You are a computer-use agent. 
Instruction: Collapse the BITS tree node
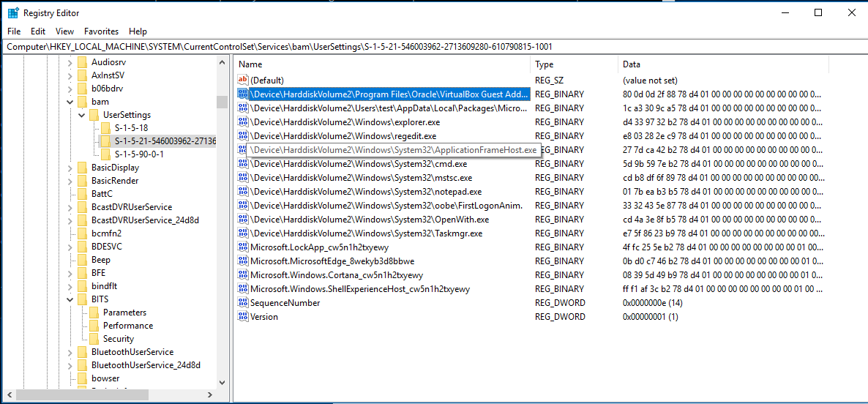[x=70, y=299]
